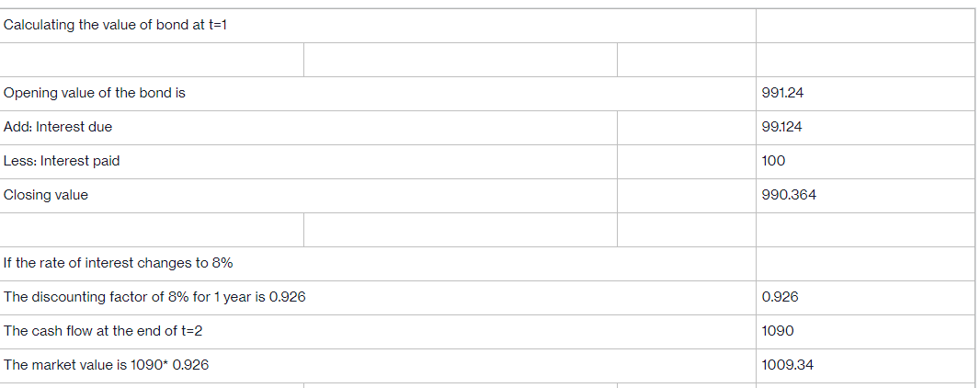Click the 99.124 interest due value
The image size is (980, 388).
point(782,127)
